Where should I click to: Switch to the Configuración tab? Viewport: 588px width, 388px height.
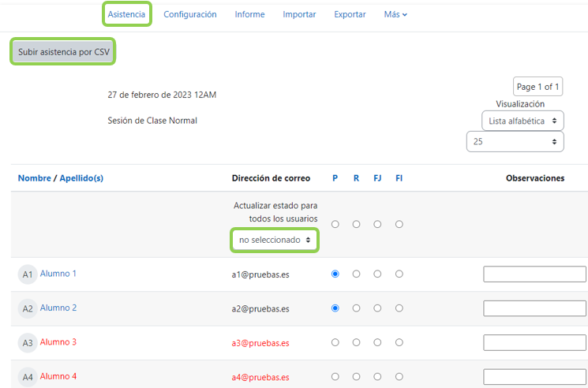click(190, 15)
